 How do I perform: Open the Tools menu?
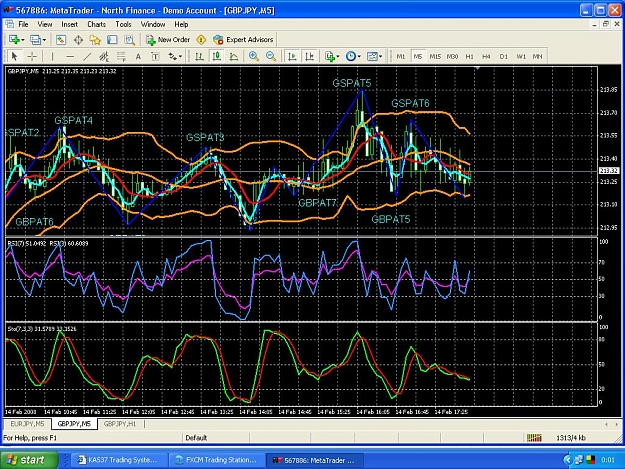pyautogui.click(x=123, y=24)
